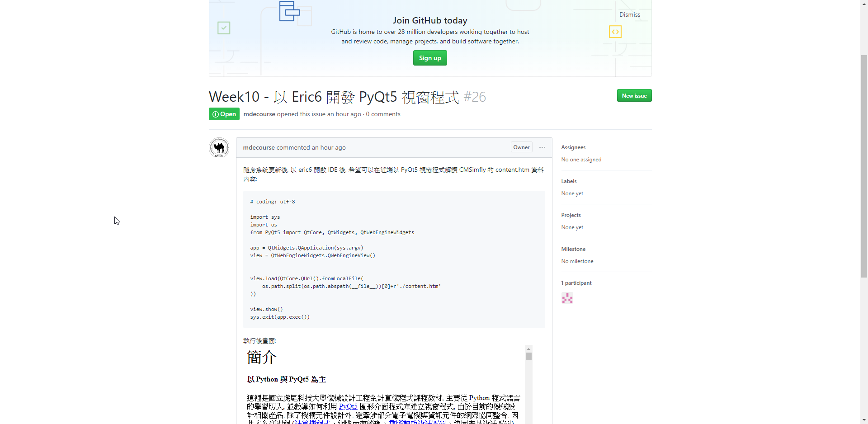Click mdecourse author name in comment header
Image resolution: width=868 pixels, height=424 pixels.
259,147
